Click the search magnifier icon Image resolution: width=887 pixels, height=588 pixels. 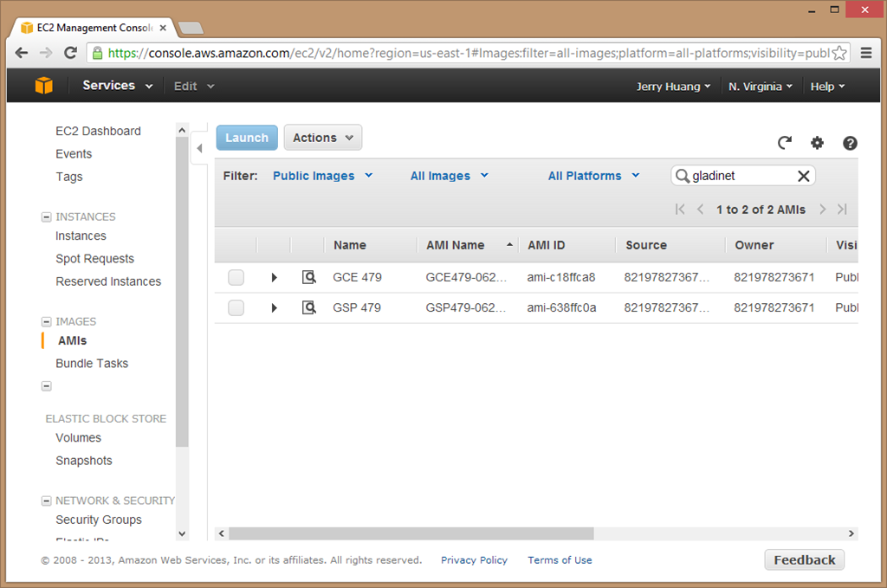pyautogui.click(x=683, y=176)
